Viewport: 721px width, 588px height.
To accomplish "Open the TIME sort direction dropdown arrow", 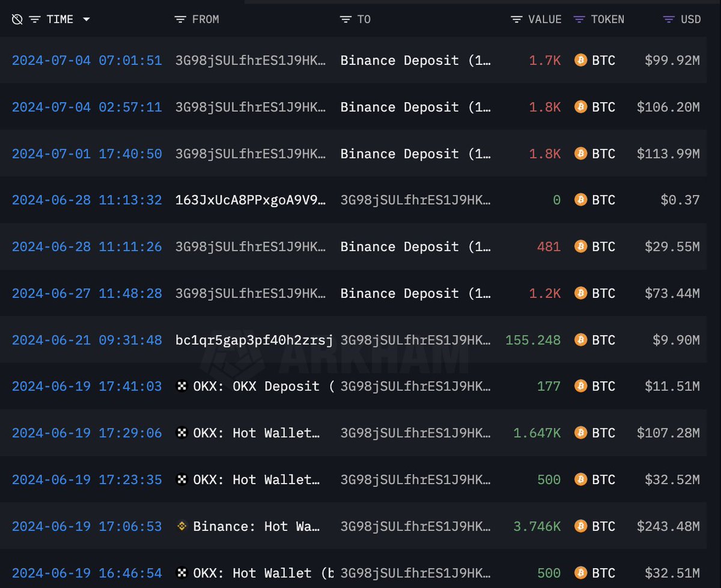I will 86,19.
